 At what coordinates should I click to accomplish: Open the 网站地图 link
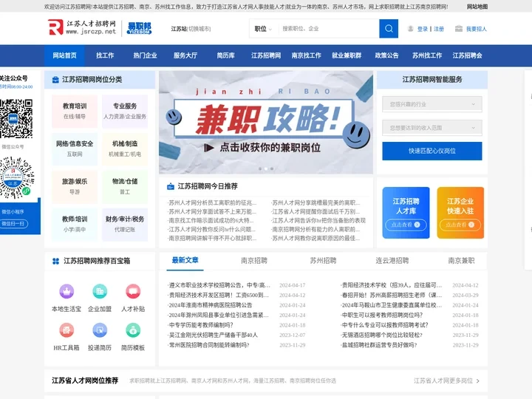coord(477,7)
